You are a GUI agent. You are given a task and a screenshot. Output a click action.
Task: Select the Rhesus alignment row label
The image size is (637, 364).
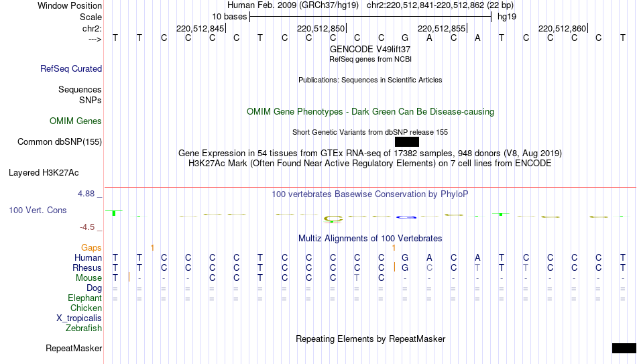pyautogui.click(x=87, y=268)
